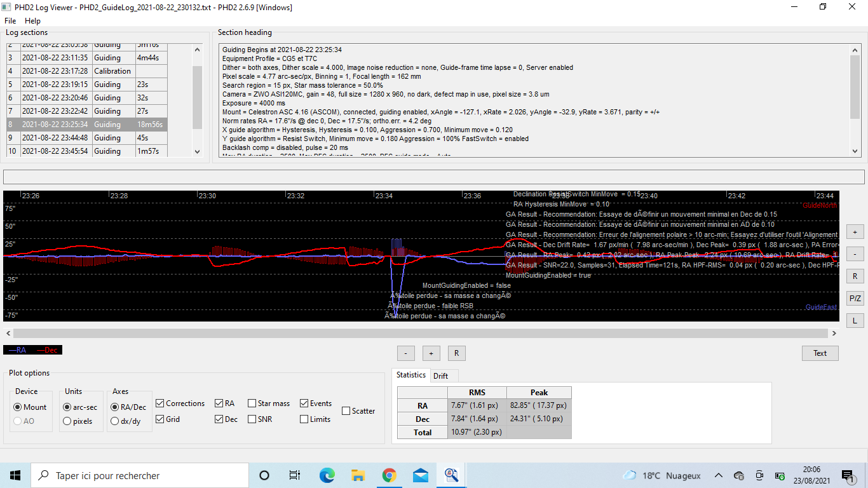Select the Guiding section starting 23:44:48
This screenshot has width=868, height=488.
coord(86,138)
